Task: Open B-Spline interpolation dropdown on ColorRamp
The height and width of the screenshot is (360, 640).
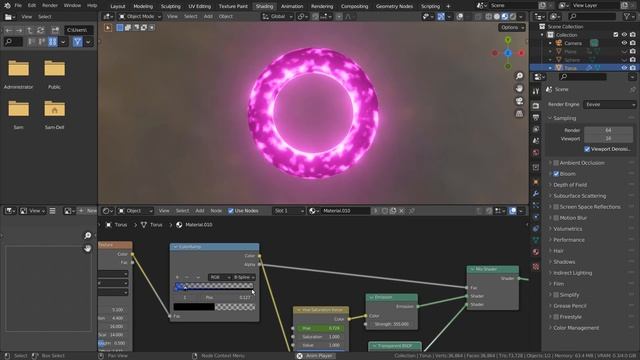Action: click(x=244, y=277)
